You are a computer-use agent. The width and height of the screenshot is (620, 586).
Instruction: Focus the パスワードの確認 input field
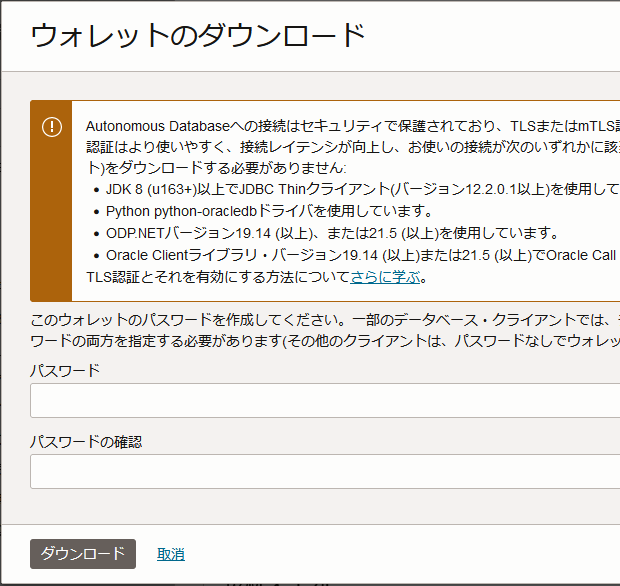coord(325,471)
